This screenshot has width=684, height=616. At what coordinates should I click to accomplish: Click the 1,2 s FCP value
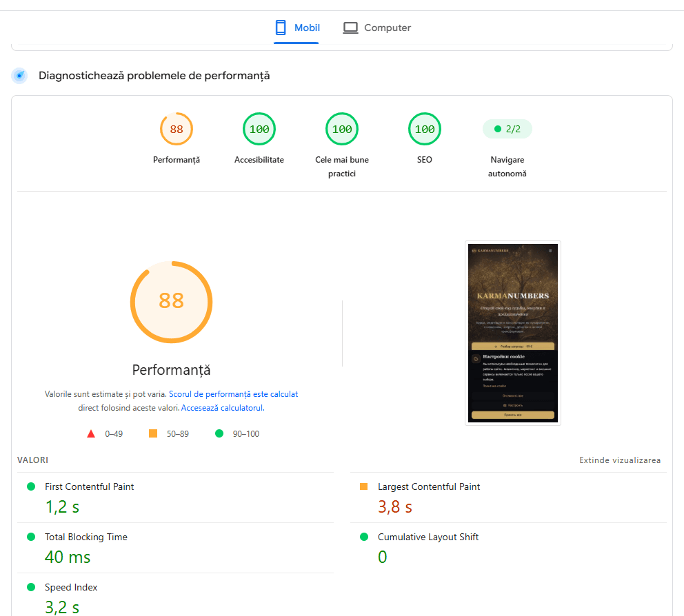pyautogui.click(x=62, y=507)
